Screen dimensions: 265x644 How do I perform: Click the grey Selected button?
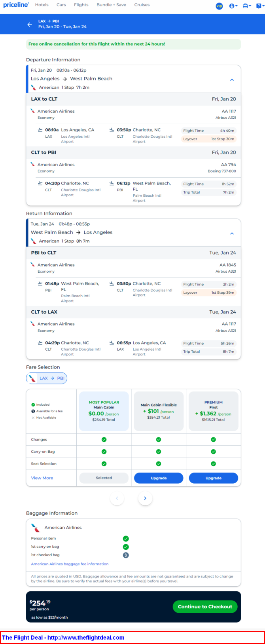[x=104, y=478]
